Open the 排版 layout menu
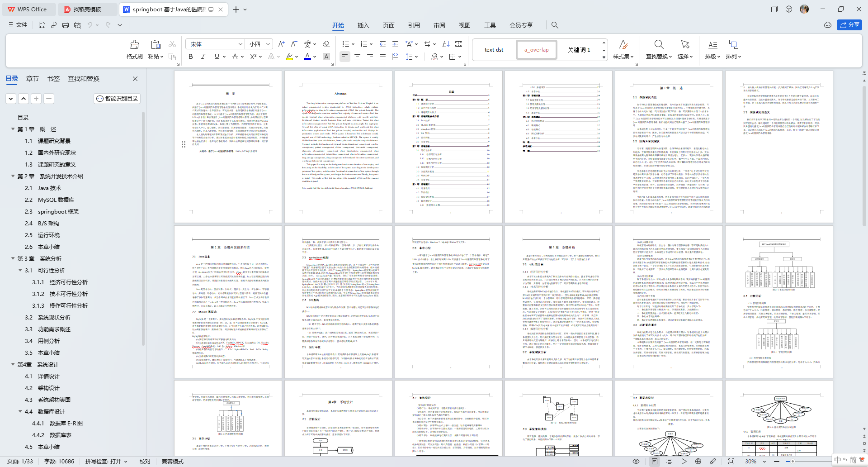Screen dimensions: 868x467 point(712,50)
